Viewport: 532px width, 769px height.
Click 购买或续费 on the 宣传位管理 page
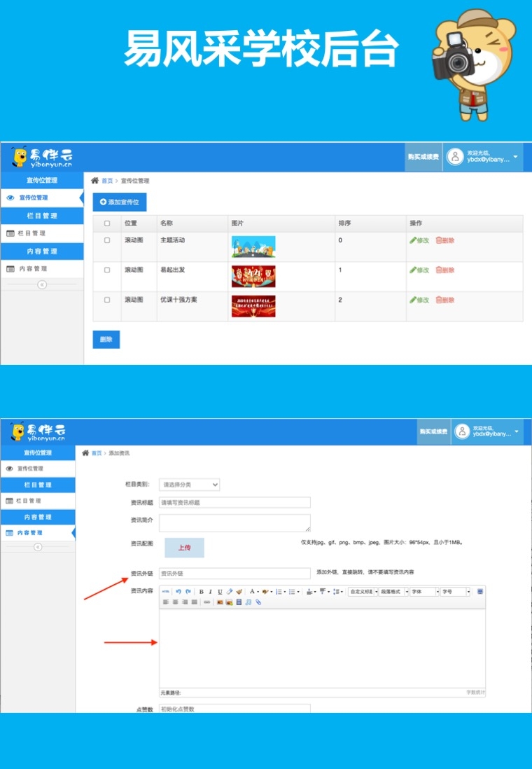pyautogui.click(x=423, y=157)
